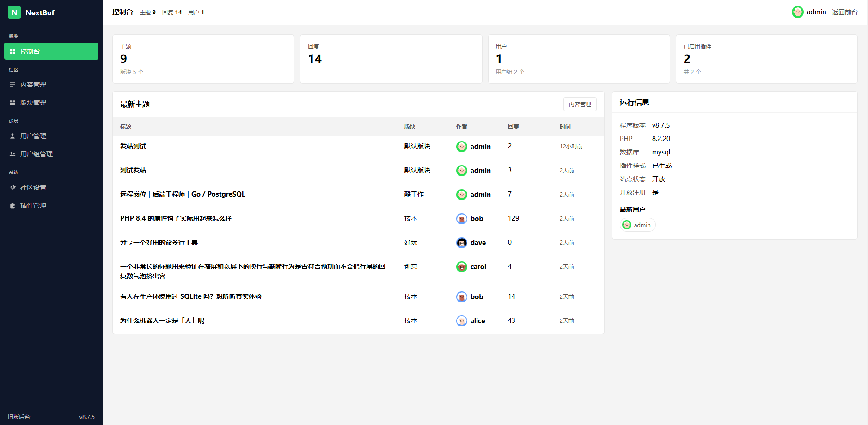Open the very long title topic by carol

click(253, 271)
